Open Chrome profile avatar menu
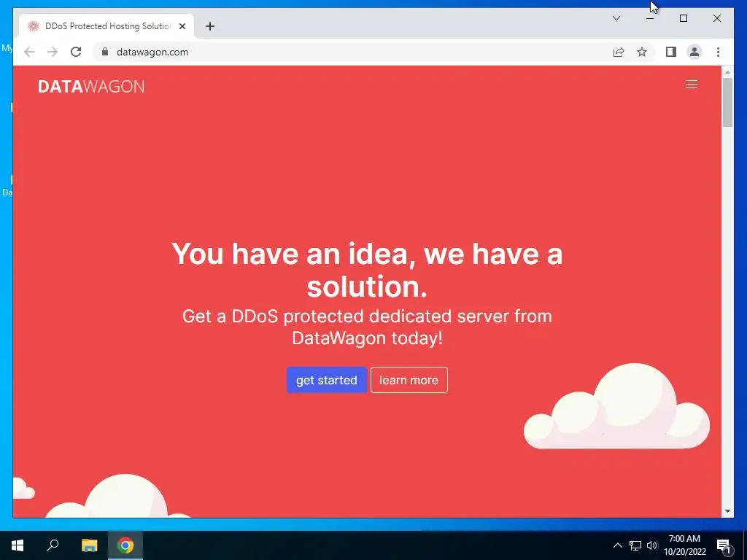 (x=694, y=52)
